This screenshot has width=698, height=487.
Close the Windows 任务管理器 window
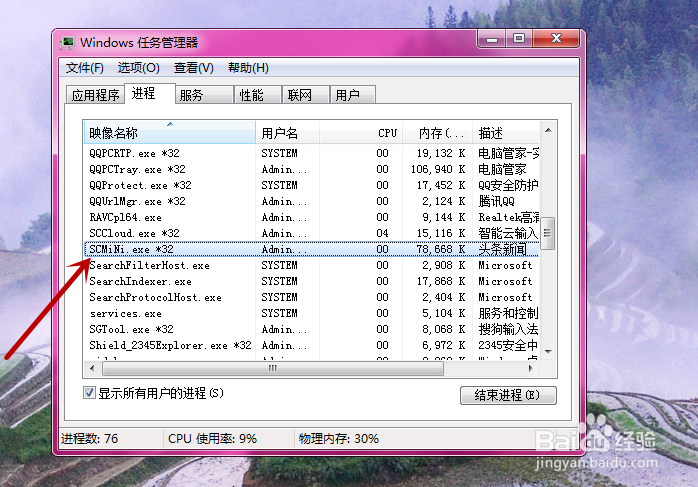coord(556,39)
